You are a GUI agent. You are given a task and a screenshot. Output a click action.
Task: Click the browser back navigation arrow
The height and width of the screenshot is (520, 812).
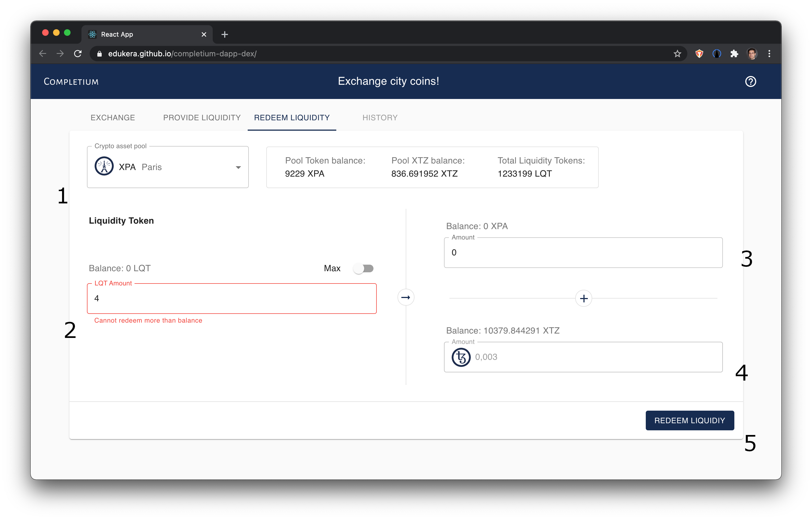point(42,54)
